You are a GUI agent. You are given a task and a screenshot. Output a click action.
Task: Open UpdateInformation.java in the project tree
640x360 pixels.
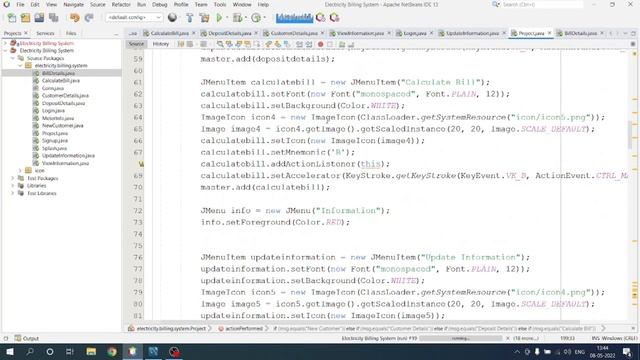point(68,156)
